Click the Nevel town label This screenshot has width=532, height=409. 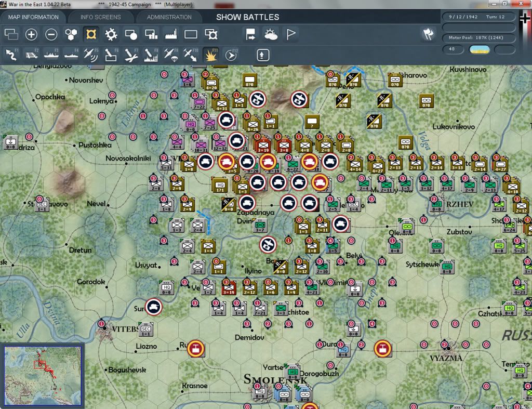click(x=96, y=204)
